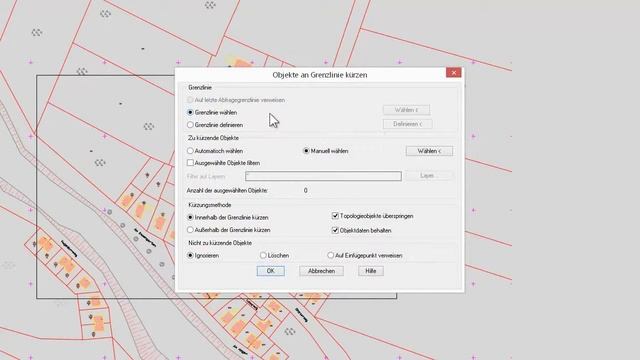This screenshot has width=640, height=360.
Task: Click the Abbrechen button
Action: coord(321,271)
